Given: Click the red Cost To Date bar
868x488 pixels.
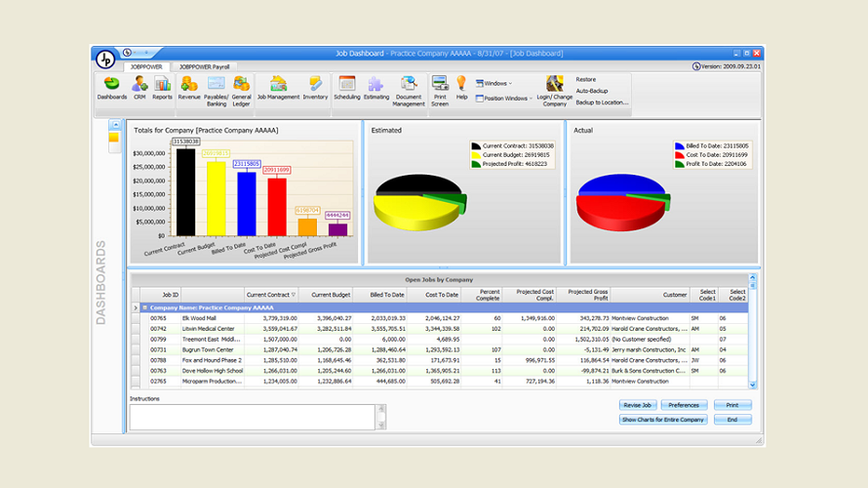Looking at the screenshot, I should coord(277,207).
